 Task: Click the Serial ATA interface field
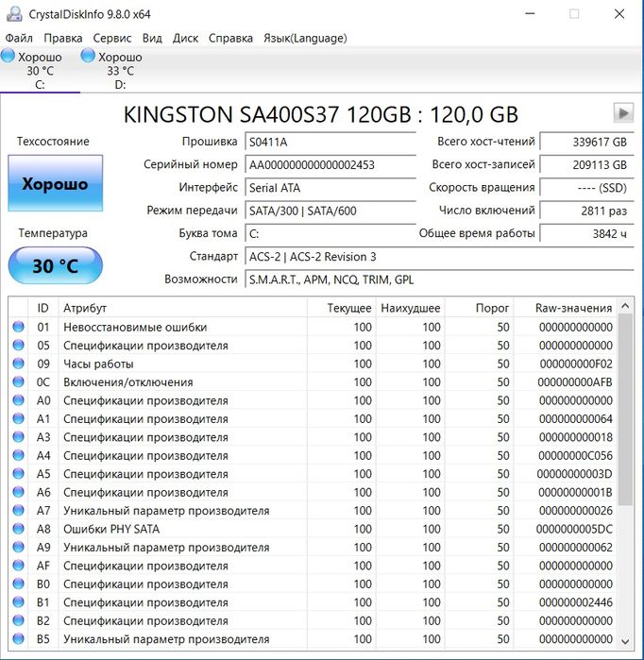coord(330,188)
